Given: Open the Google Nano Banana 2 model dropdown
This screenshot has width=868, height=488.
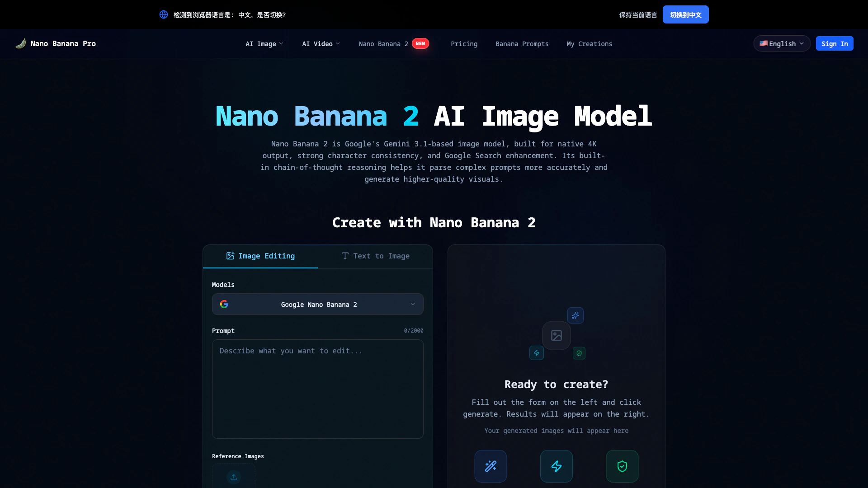Looking at the screenshot, I should click(x=318, y=304).
